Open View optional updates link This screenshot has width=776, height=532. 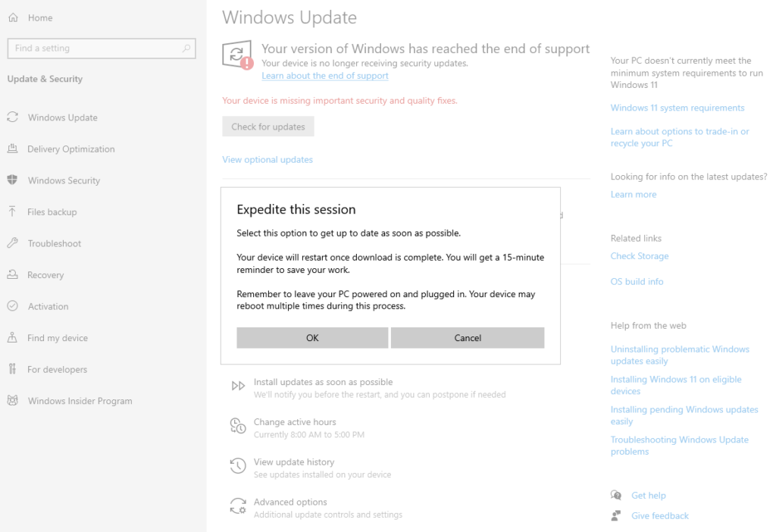[x=268, y=160]
